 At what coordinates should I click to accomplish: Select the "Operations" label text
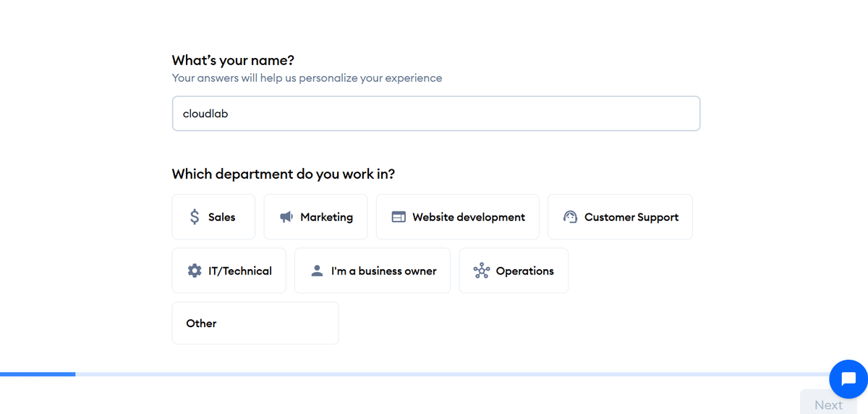click(524, 271)
